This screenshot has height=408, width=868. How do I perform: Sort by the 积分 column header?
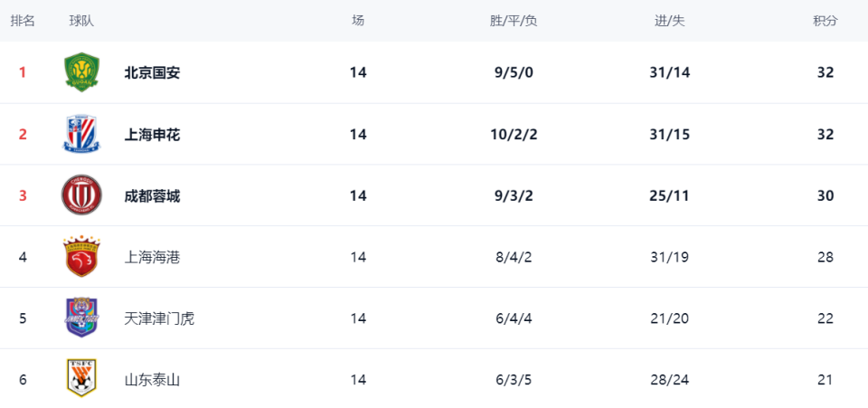pyautogui.click(x=825, y=21)
